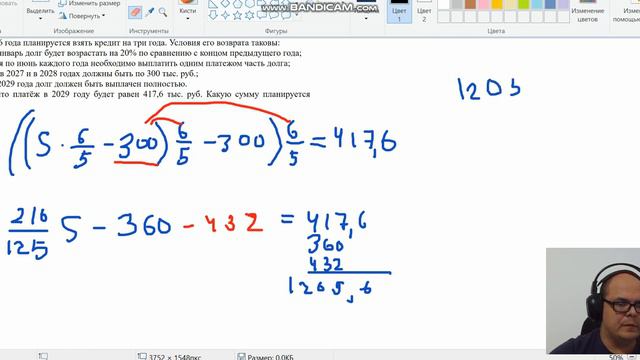Click the Повернуть label
The image size is (640, 360).
(x=84, y=16)
